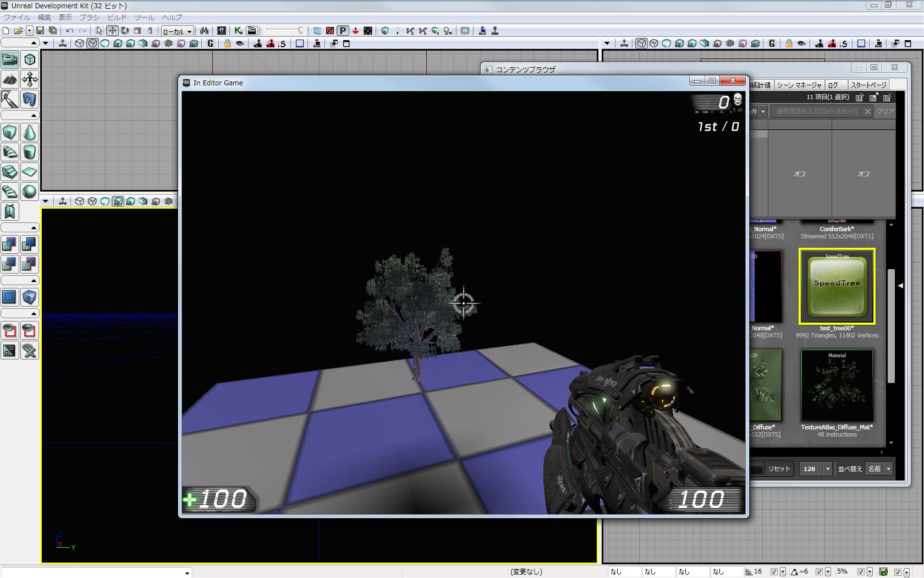Click the CSG Add icon

click(x=10, y=244)
